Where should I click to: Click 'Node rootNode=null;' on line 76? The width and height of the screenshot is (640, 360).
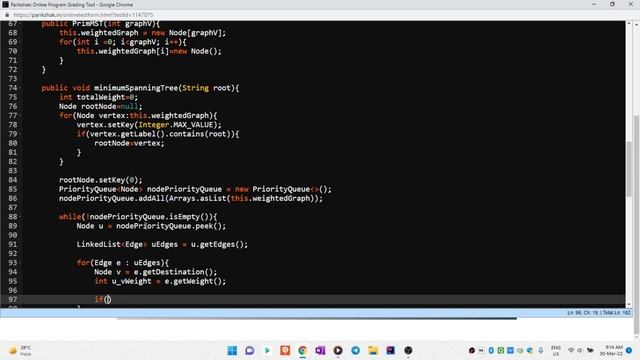click(x=100, y=107)
